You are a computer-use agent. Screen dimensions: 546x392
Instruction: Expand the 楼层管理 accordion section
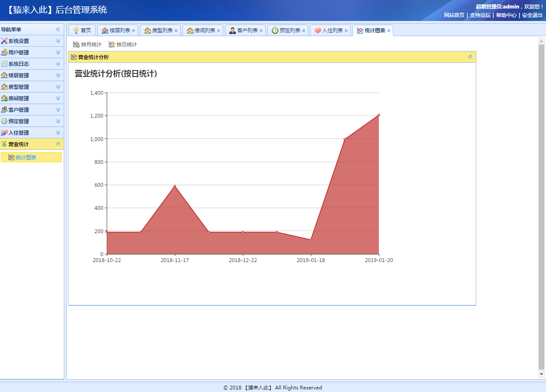[58, 76]
